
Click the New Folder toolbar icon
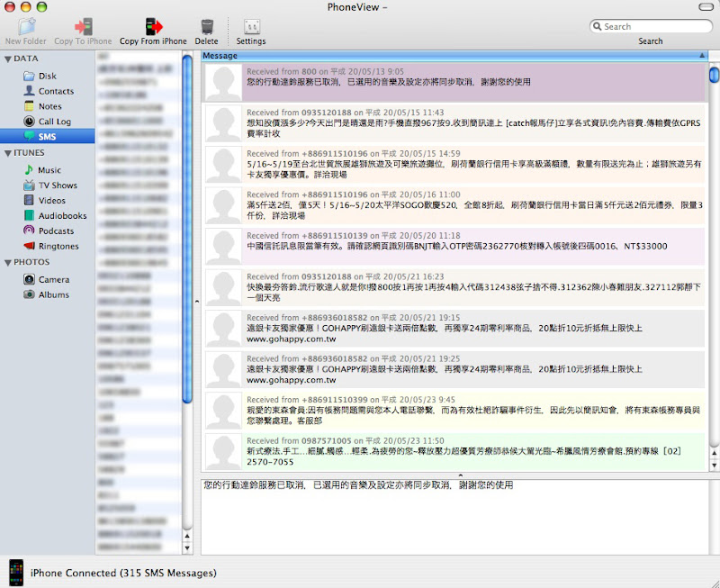(x=25, y=26)
